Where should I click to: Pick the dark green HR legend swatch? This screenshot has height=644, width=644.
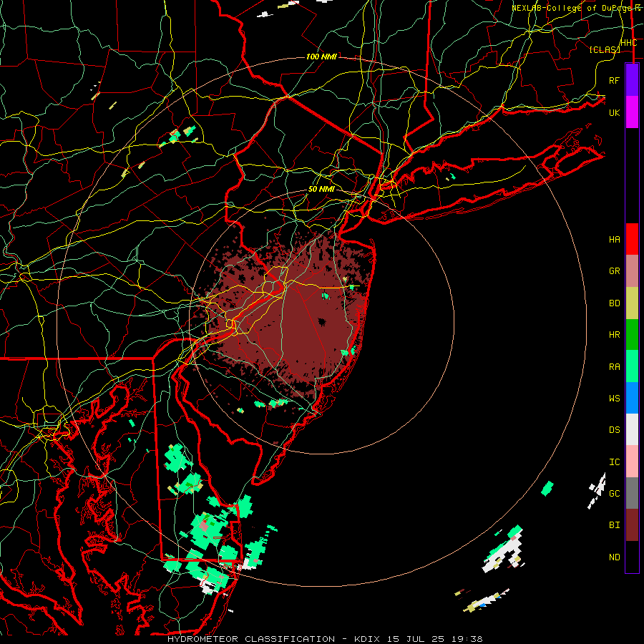[632, 335]
